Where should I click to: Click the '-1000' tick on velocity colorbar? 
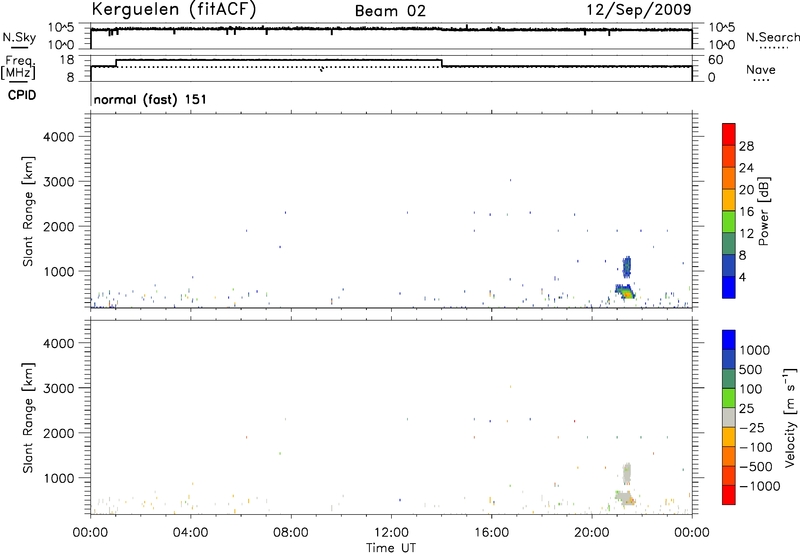[759, 486]
